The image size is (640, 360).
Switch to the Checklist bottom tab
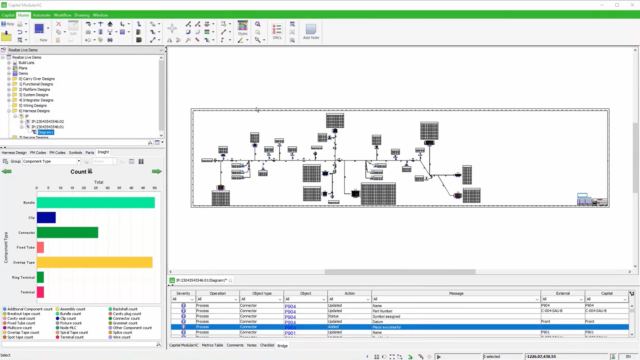tap(267, 345)
